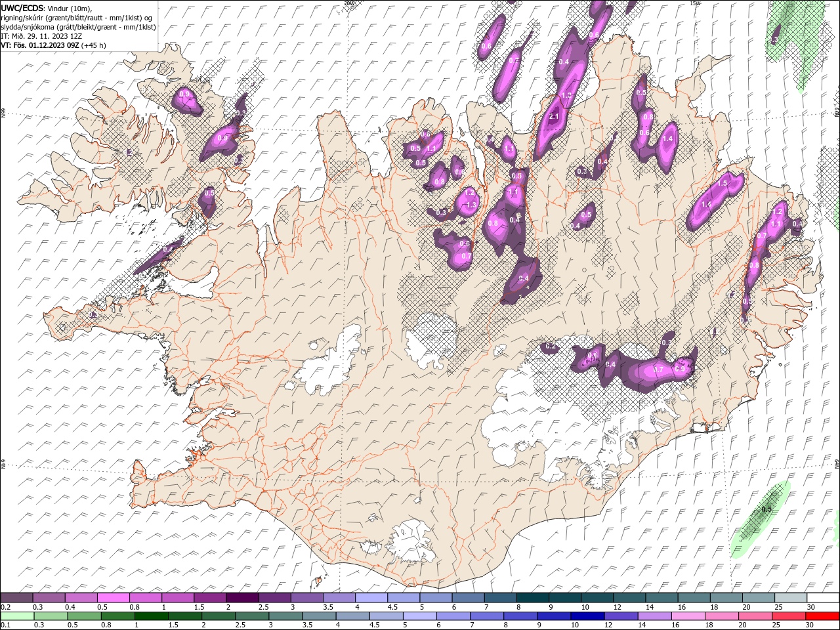Pick the 0.8 swatch in the green rain scale
This screenshot has width=840, height=630.
(x=118, y=616)
